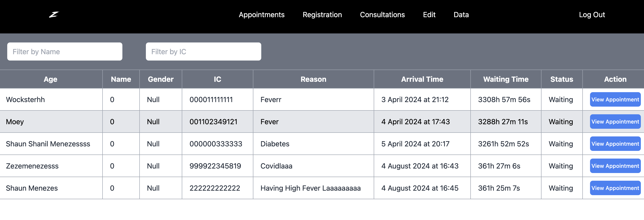The image size is (644, 220).
Task: Open the Consultations section
Action: pos(382,15)
